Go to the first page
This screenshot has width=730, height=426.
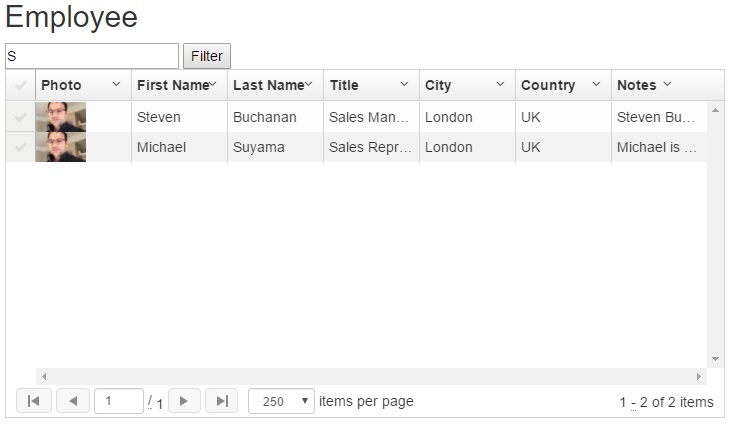coord(34,401)
